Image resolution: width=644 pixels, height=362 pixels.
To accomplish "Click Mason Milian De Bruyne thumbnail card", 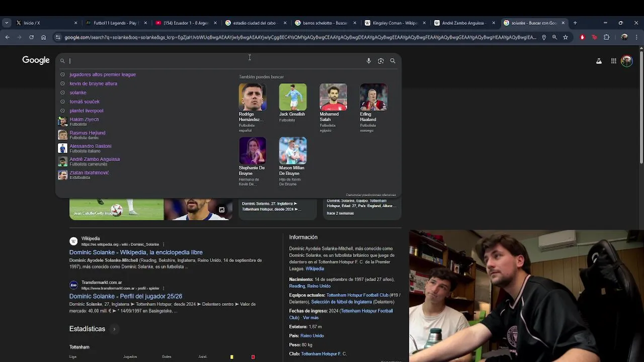I will pyautogui.click(x=292, y=161).
